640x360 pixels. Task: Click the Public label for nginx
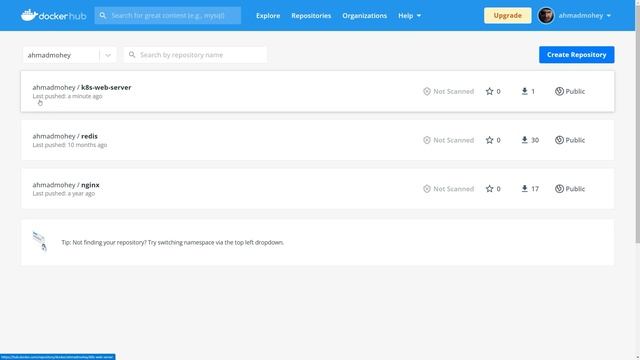575,189
